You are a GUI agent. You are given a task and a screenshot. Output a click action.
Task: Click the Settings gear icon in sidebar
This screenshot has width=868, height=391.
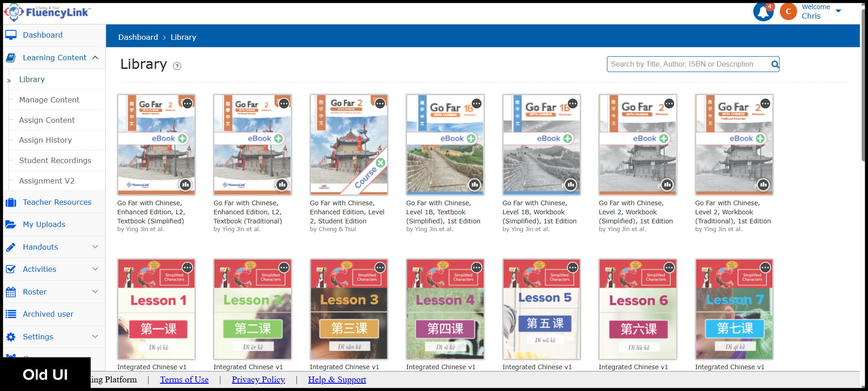click(11, 337)
